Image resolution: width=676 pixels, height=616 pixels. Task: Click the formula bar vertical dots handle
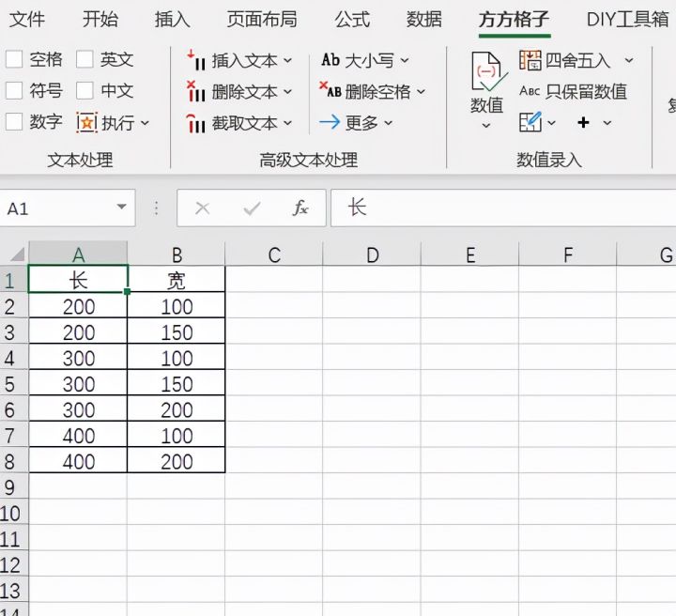click(x=157, y=208)
